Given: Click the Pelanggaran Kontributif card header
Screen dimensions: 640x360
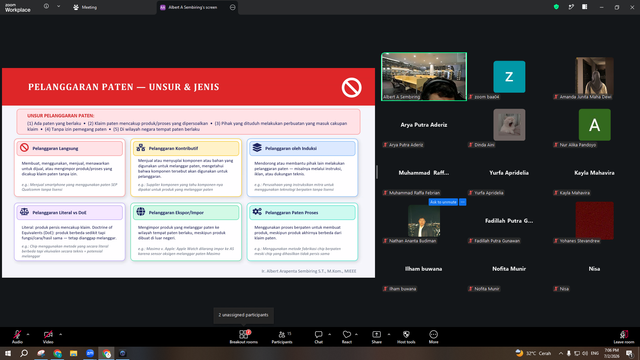Looking at the screenshot, I should [x=186, y=148].
